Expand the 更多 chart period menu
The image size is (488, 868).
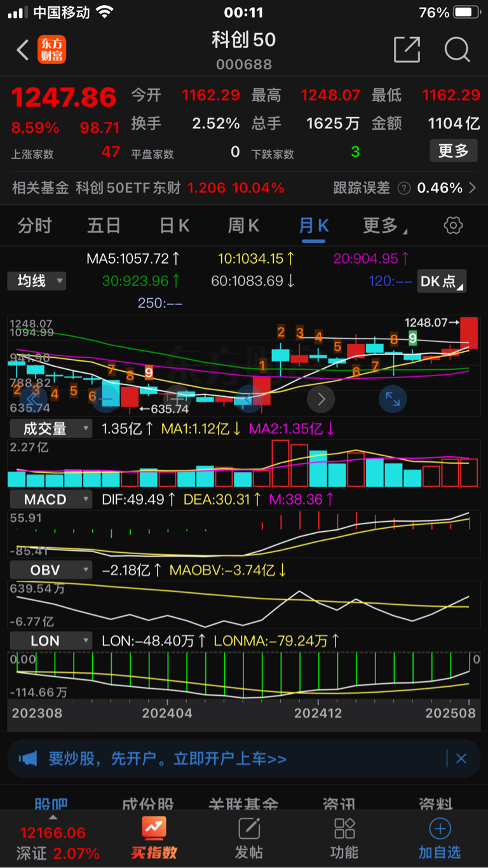[x=385, y=226]
